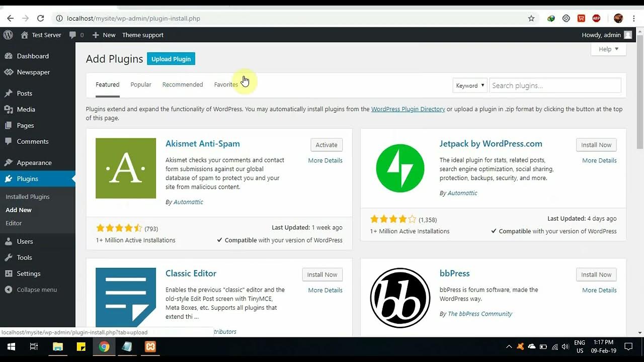
Task: Switch to the Popular tab
Action: [141, 84]
